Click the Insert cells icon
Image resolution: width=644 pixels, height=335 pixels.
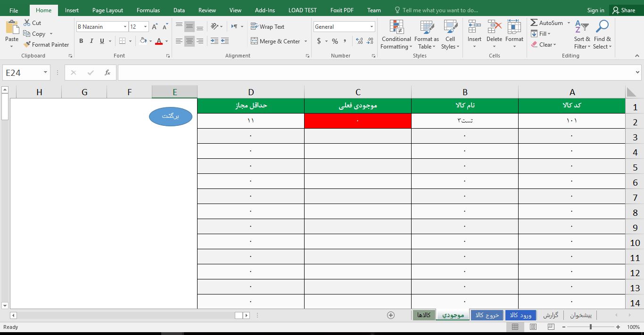pos(474,27)
